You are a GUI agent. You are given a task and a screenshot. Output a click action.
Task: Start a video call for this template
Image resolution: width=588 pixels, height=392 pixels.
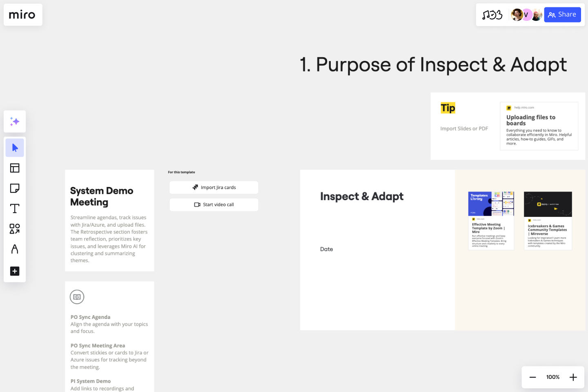[x=214, y=204]
